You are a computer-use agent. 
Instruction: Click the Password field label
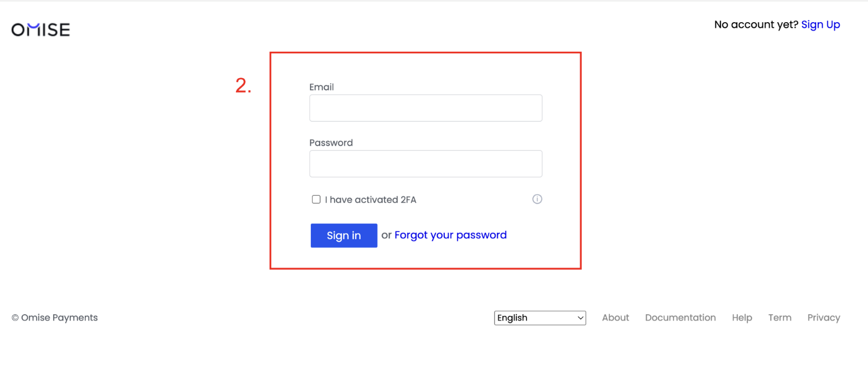pos(331,143)
